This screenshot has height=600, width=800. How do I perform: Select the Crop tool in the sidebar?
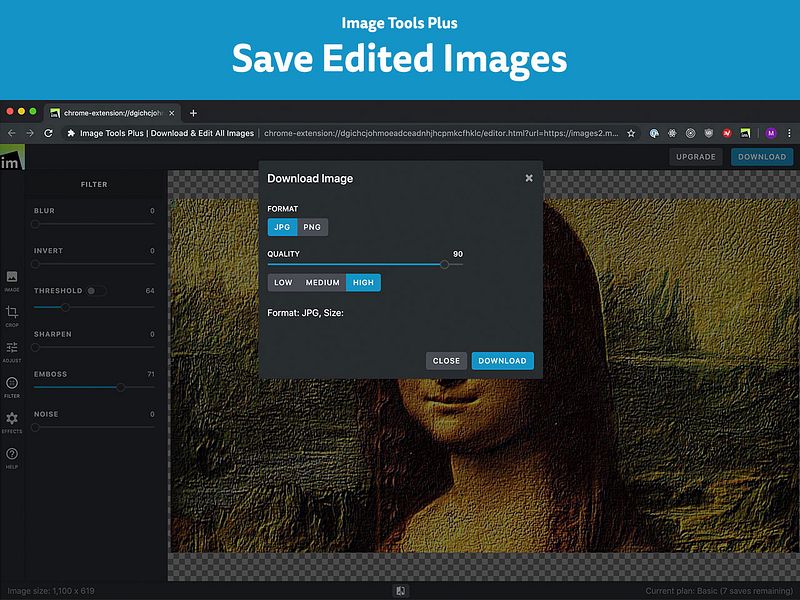point(12,316)
